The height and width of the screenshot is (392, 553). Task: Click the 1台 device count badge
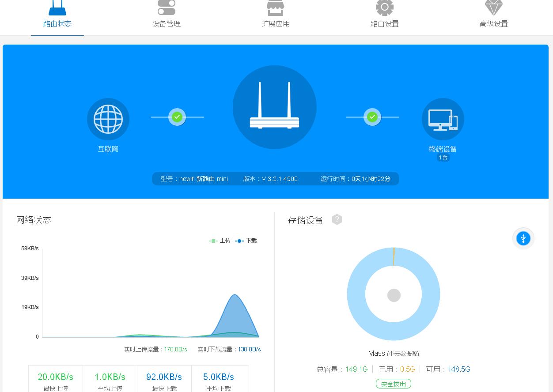443,157
